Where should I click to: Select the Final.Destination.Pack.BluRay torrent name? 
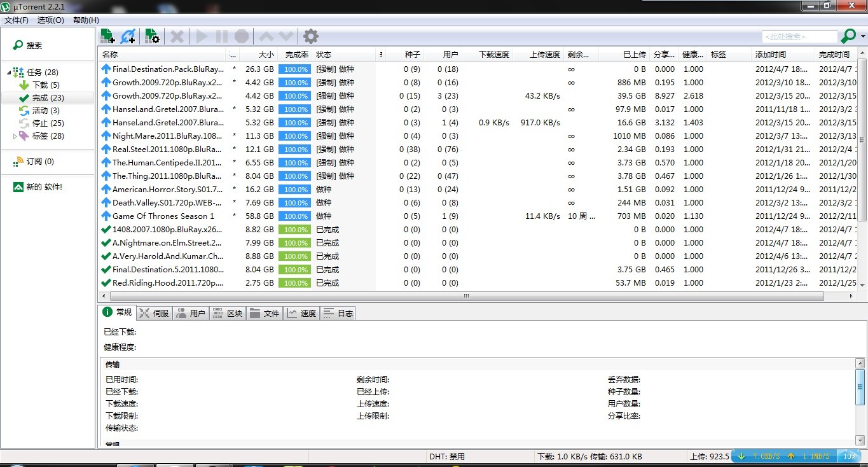pos(168,69)
